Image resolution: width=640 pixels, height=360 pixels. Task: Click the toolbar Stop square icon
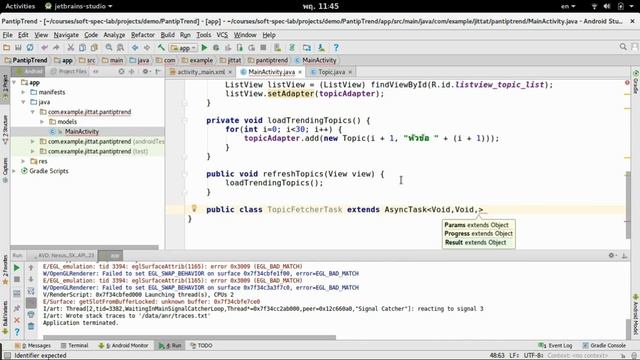pyautogui.click(x=263, y=48)
